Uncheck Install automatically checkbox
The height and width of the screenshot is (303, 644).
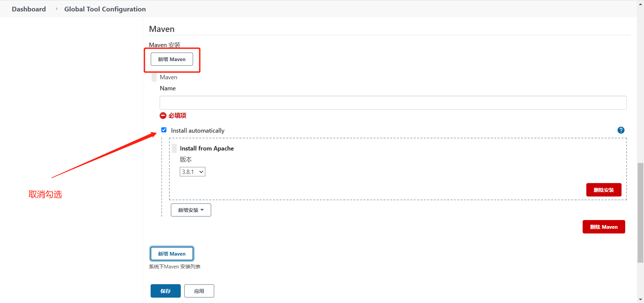pos(164,130)
